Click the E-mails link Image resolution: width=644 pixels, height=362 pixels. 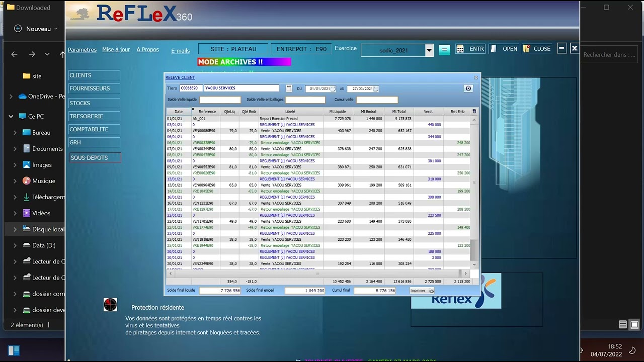(181, 51)
